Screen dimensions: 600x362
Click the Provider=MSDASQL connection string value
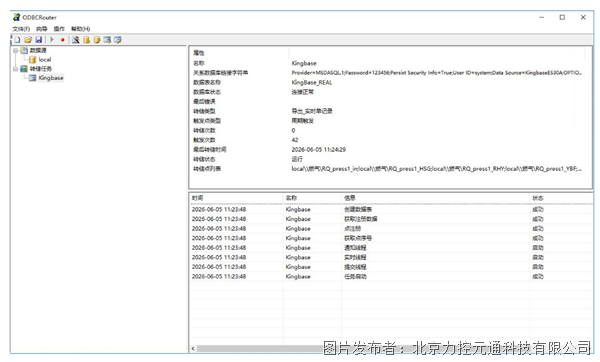437,73
